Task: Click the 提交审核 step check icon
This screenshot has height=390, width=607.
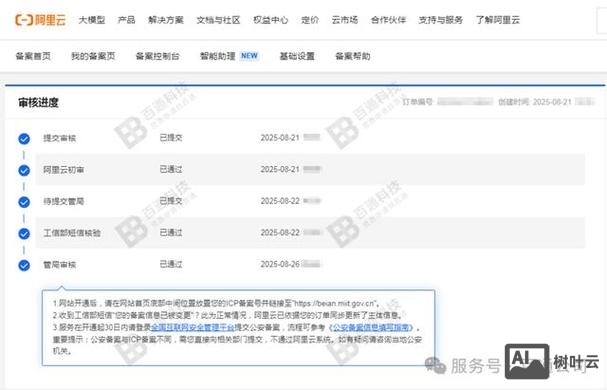Action: point(24,138)
